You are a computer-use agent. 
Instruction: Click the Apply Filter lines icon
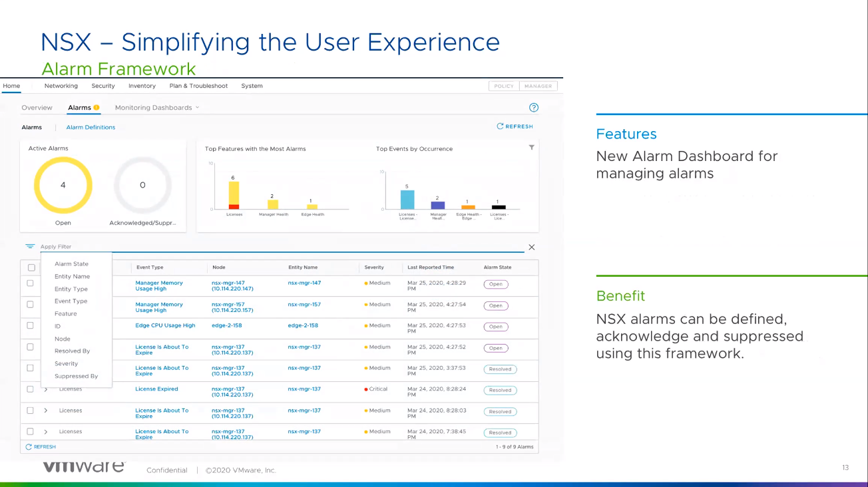30,247
